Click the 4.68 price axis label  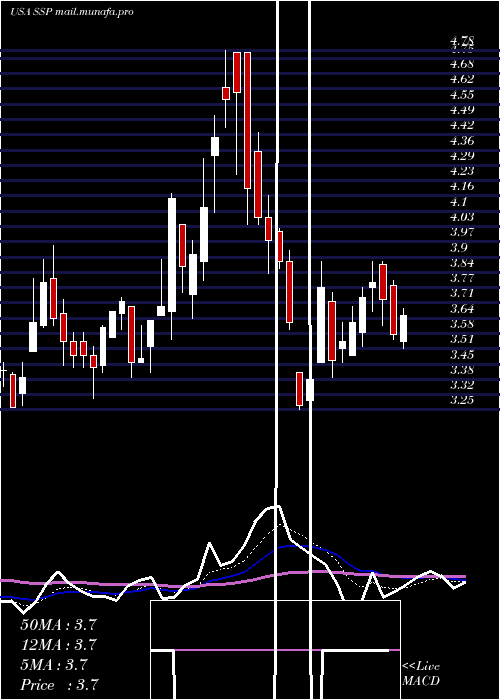point(462,64)
